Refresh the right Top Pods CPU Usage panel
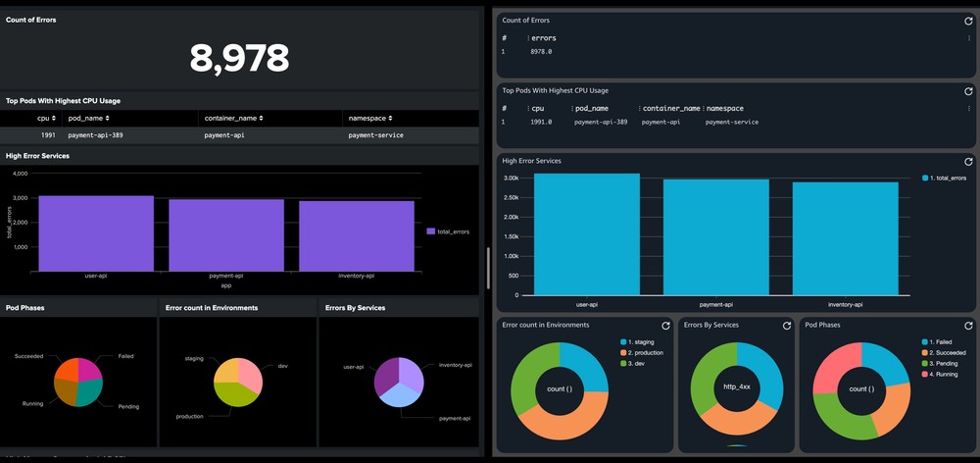This screenshot has height=463, width=980. tap(968, 91)
